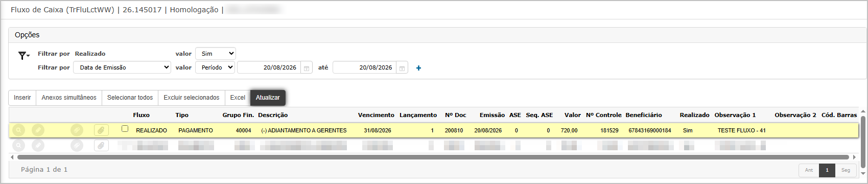Open paperclip button in the blurred second row
Screen dimensions: 868x184
click(x=101, y=146)
